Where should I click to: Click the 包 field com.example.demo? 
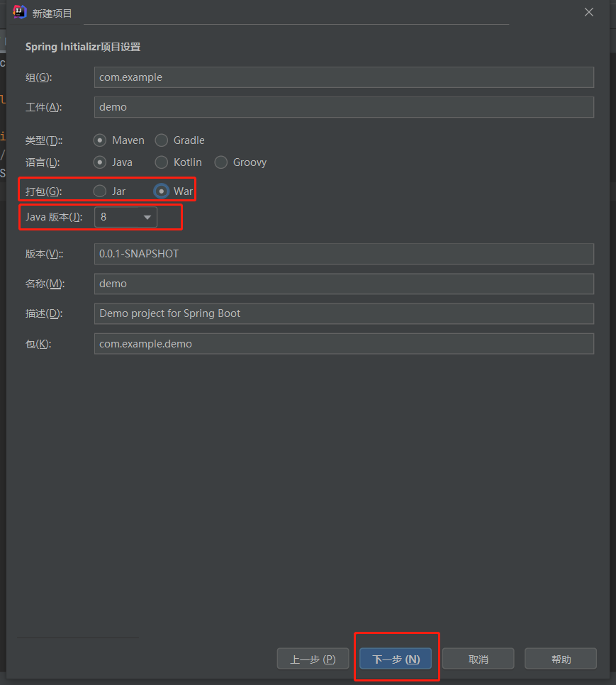click(x=344, y=344)
